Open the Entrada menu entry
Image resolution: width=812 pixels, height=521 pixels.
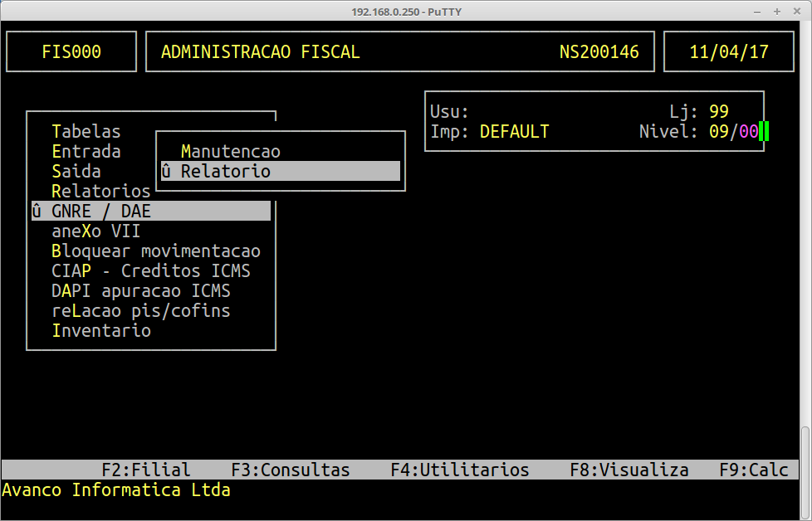click(86, 152)
